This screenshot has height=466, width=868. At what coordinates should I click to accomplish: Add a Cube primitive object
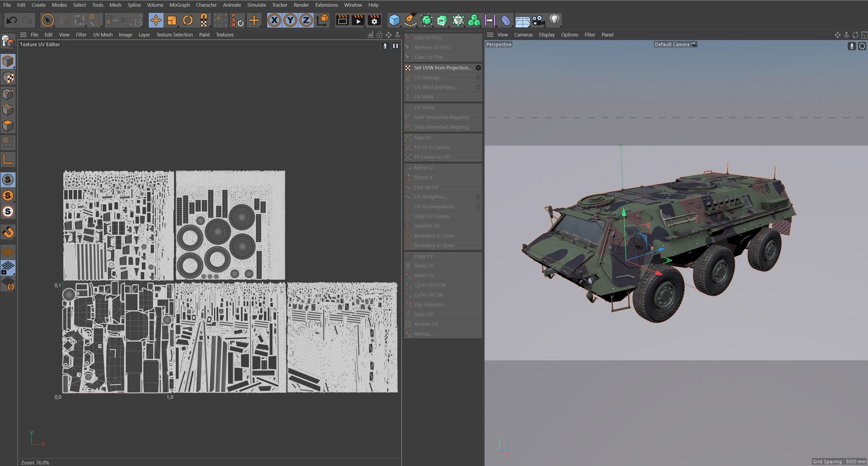click(394, 20)
